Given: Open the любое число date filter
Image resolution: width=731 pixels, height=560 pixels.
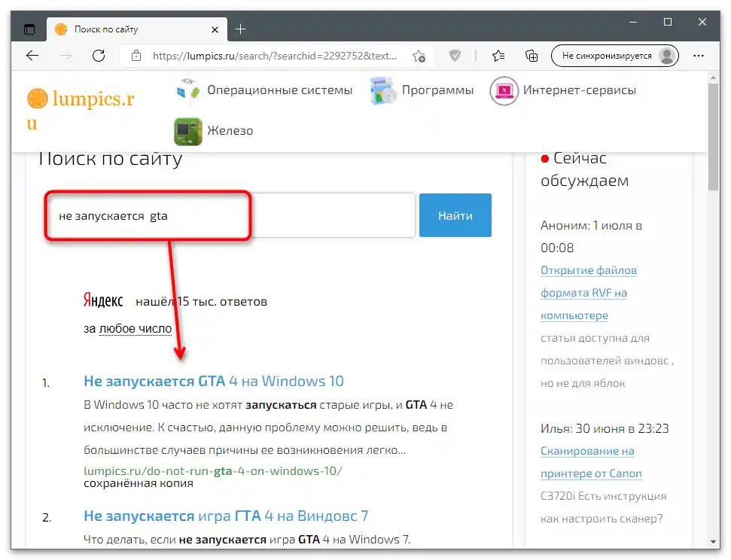Looking at the screenshot, I should (136, 329).
